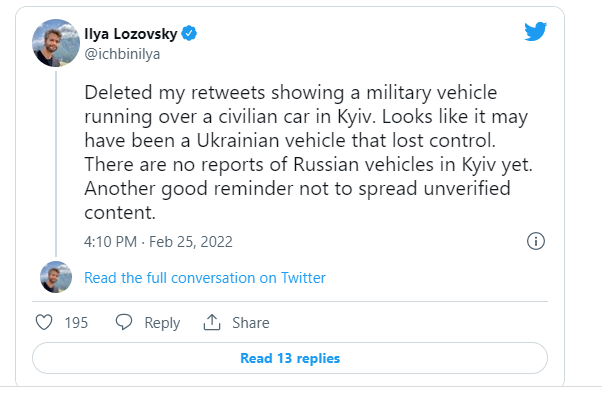Click the reply speech bubble icon
602x393 pixels.
click(124, 322)
